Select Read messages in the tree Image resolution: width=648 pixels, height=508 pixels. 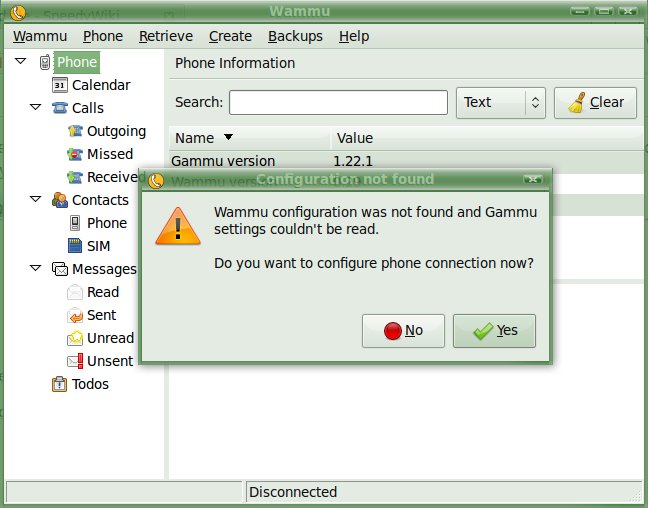(103, 292)
